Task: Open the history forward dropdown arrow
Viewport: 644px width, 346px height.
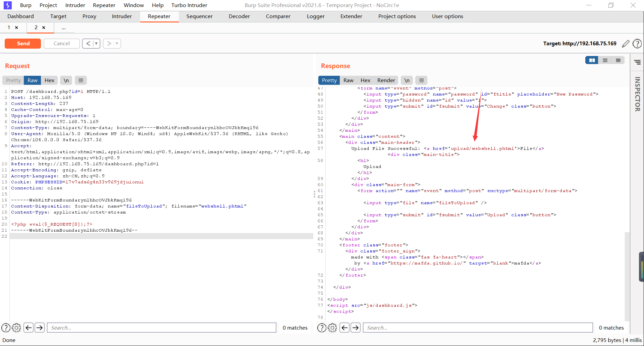Action: pyautogui.click(x=117, y=44)
